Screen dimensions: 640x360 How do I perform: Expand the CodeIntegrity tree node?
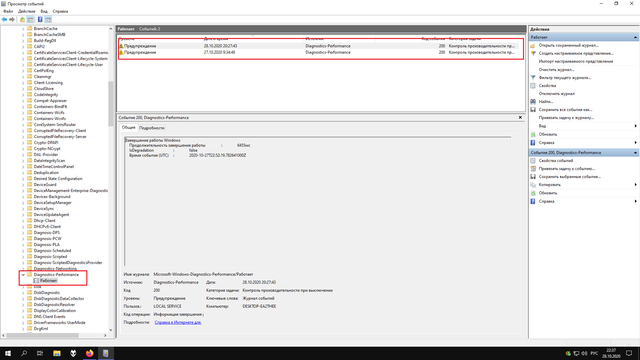pos(23,95)
